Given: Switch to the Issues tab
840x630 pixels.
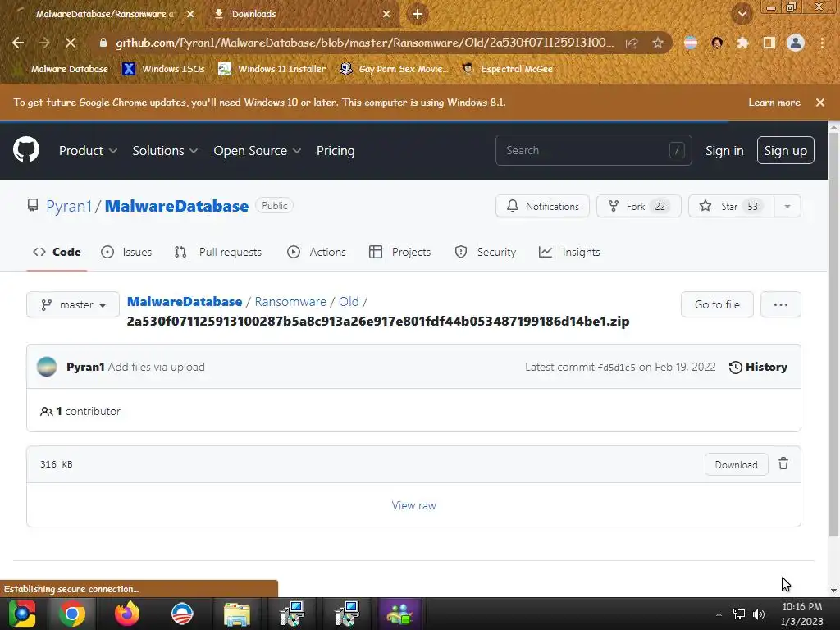Looking at the screenshot, I should pyautogui.click(x=126, y=252).
